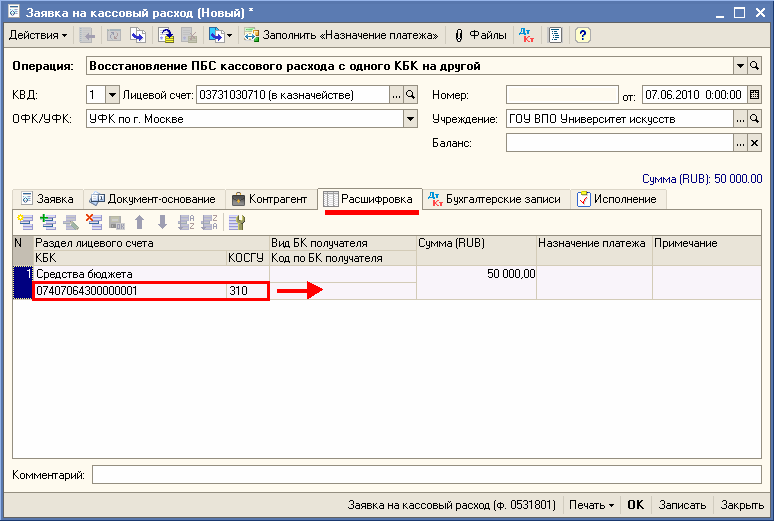Viewport: 774px width, 521px height.
Task: Click the create-based-on document icon
Action: click(x=216, y=36)
